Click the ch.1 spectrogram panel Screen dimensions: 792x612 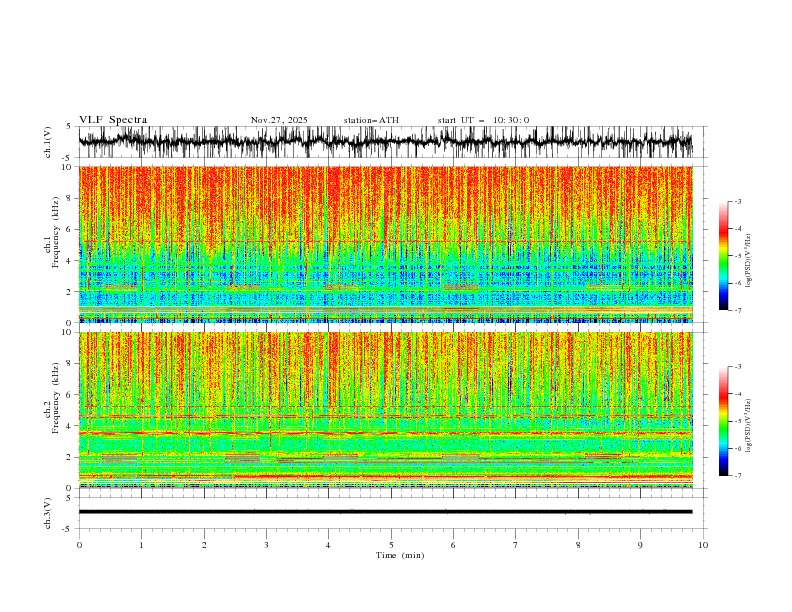pos(385,244)
